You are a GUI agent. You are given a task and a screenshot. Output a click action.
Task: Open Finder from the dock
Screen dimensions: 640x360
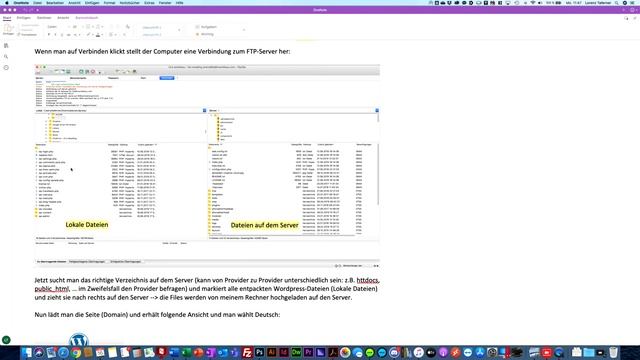(27, 352)
